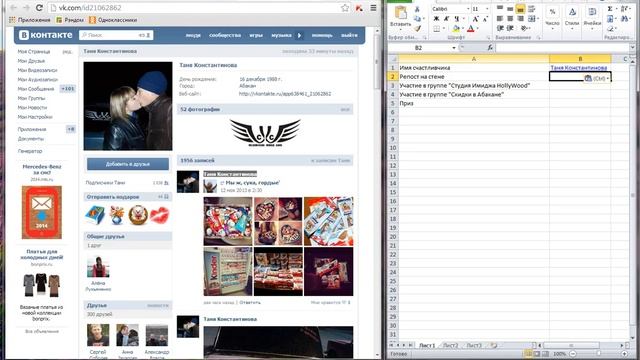Open сообщества in the VK header
The height and width of the screenshot is (360, 640).
click(x=225, y=35)
